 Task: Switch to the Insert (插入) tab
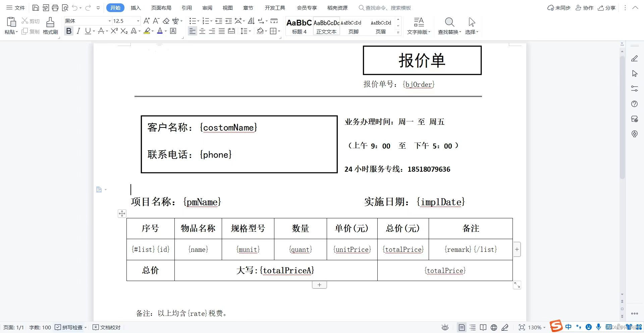(136, 8)
